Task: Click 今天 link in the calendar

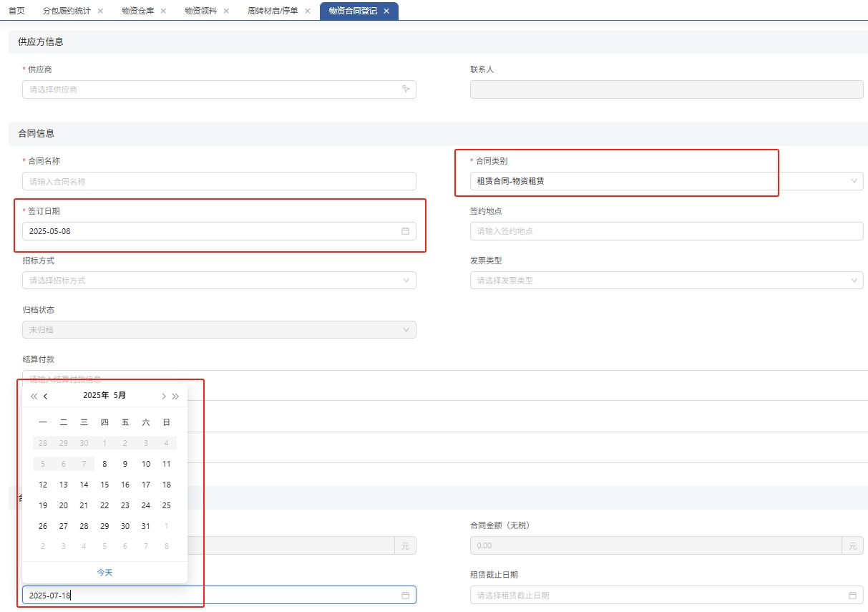Action: coord(104,573)
